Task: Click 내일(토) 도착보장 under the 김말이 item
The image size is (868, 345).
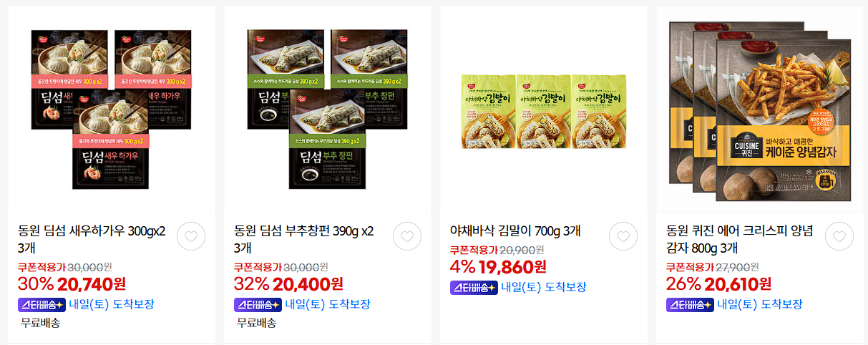Action: coord(544,287)
